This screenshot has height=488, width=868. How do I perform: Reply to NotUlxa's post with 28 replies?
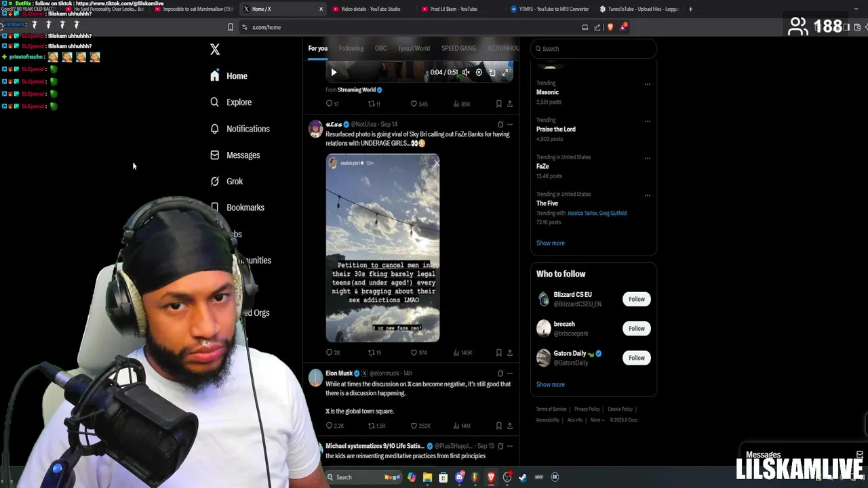(332, 352)
